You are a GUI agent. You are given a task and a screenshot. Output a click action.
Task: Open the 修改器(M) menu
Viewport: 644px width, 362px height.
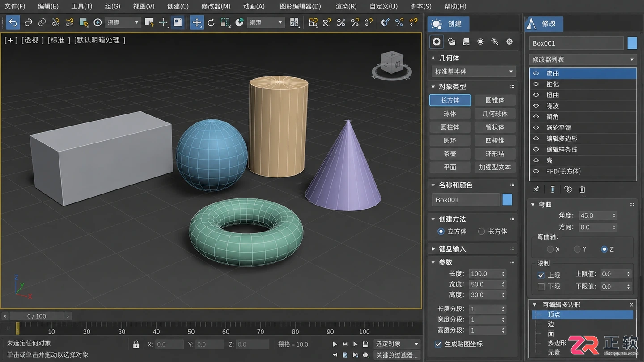216,6
